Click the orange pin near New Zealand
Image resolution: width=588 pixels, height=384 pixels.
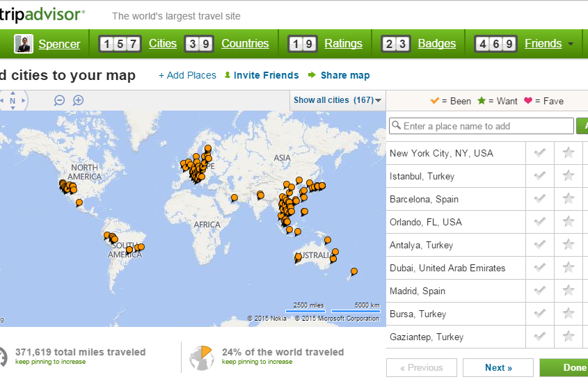click(x=354, y=271)
